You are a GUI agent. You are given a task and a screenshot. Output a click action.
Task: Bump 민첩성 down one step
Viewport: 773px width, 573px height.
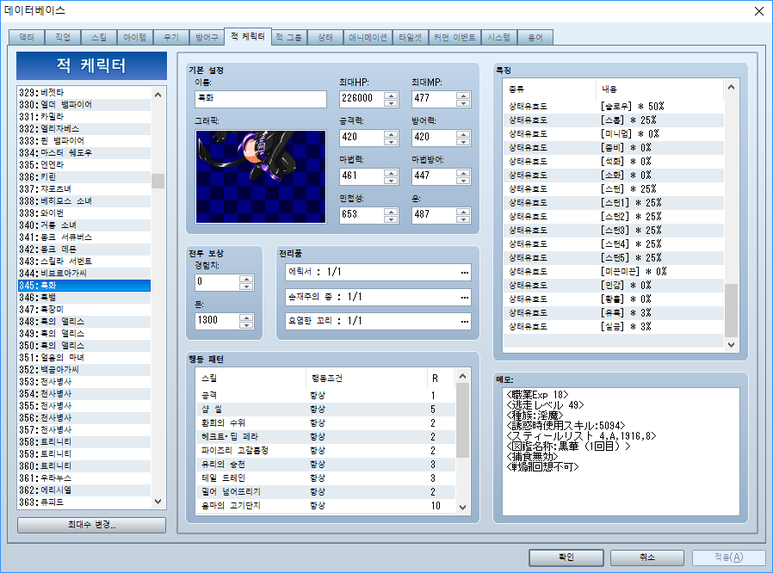(x=391, y=219)
